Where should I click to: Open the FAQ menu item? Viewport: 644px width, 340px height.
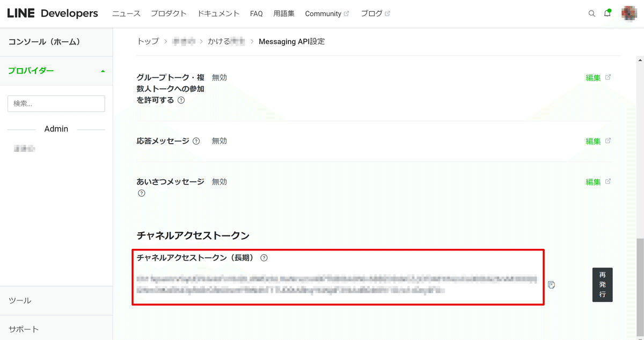click(257, 13)
